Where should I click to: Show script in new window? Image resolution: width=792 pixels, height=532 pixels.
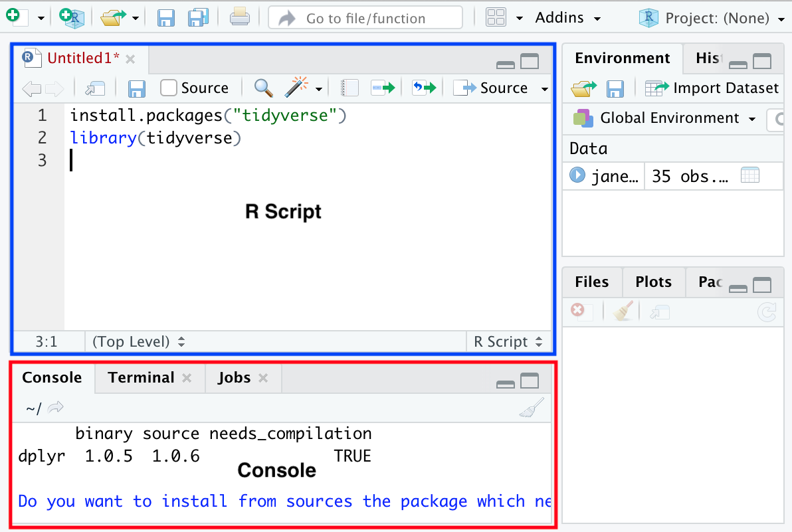click(95, 88)
